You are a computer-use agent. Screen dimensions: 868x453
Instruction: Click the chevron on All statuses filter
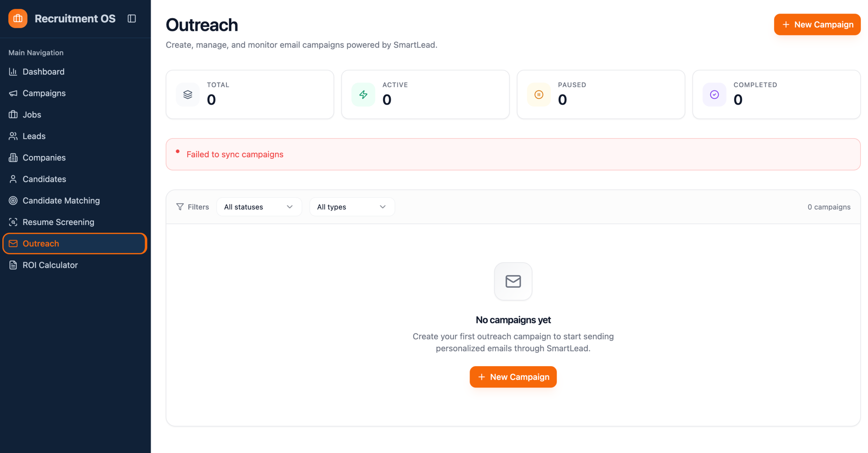pos(290,207)
